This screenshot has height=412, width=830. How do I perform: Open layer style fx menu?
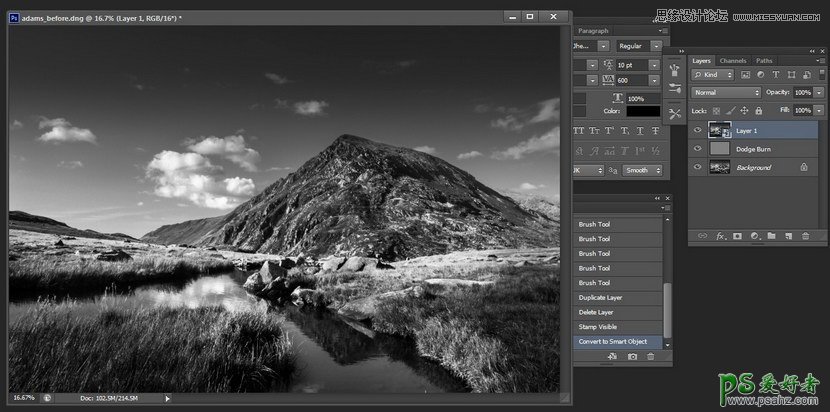719,236
